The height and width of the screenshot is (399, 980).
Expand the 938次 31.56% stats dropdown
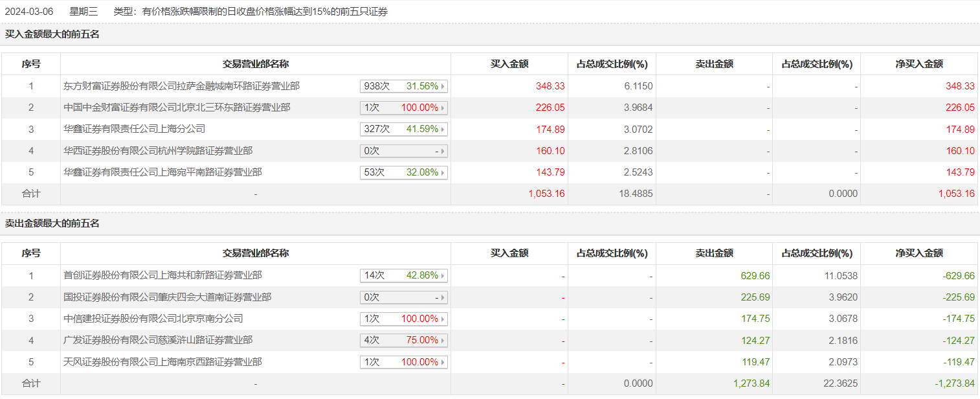pyautogui.click(x=404, y=86)
